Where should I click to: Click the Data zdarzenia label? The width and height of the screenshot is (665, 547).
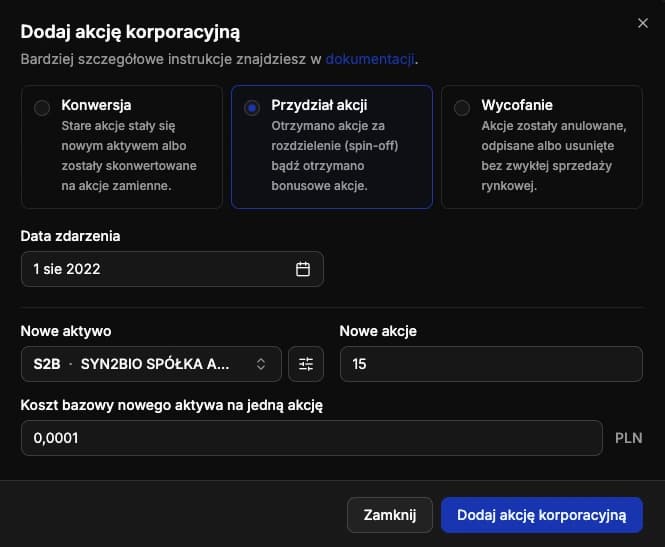70,236
